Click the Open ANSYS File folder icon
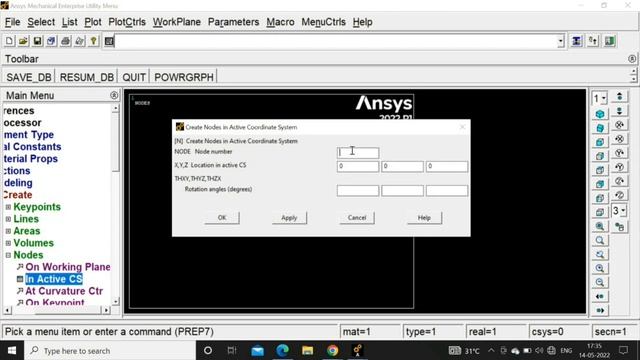The width and height of the screenshot is (640, 360). tap(23, 41)
